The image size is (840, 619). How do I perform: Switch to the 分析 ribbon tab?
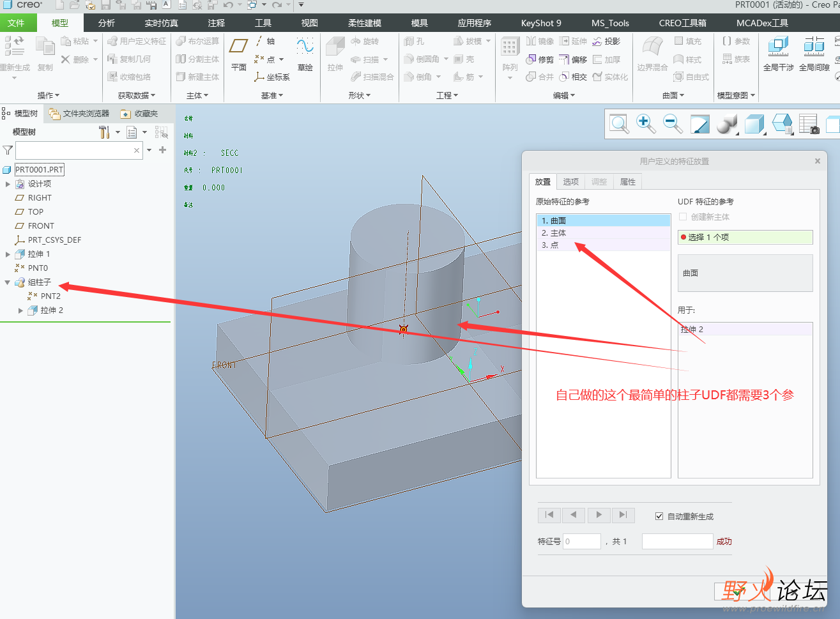coord(107,23)
